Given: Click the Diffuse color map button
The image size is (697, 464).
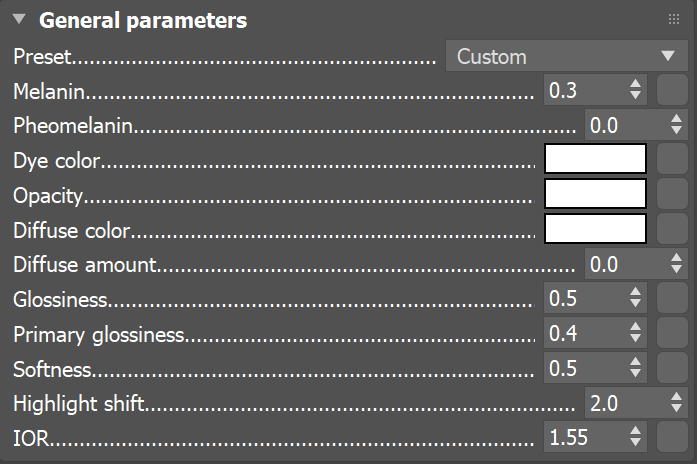Looking at the screenshot, I should 673,229.
